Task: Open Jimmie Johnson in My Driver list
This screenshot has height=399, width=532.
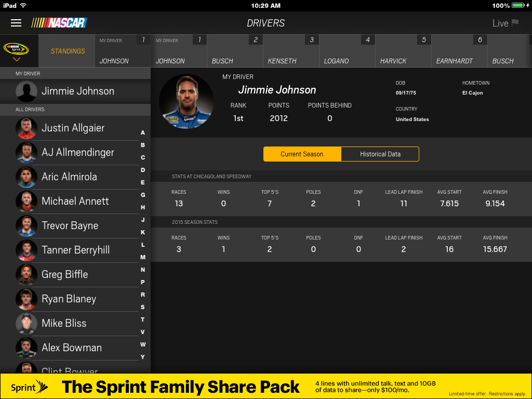Action: [75, 91]
